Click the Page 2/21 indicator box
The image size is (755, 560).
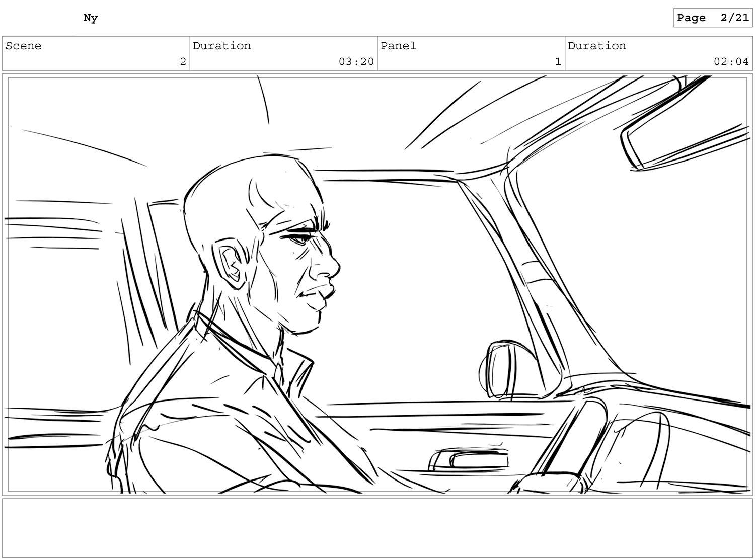pos(713,18)
